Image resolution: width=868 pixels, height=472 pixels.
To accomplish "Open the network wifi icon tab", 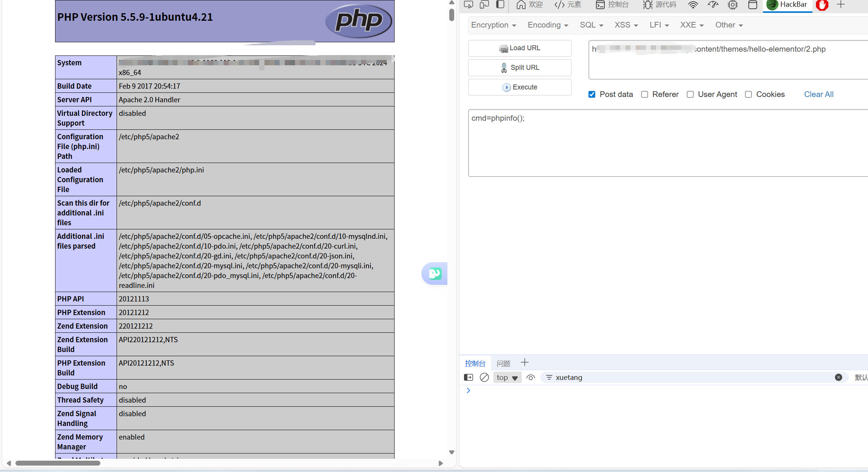I will coord(693,5).
